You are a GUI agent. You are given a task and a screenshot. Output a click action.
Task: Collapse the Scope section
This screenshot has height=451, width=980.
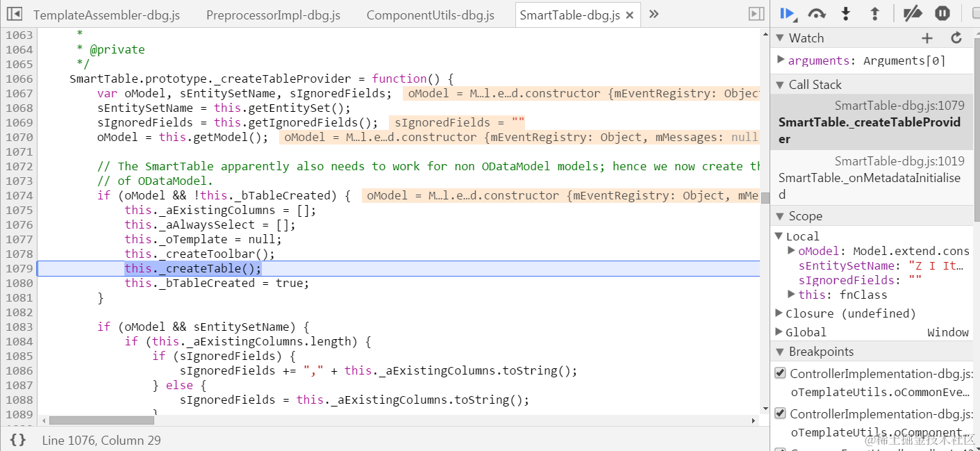779,216
